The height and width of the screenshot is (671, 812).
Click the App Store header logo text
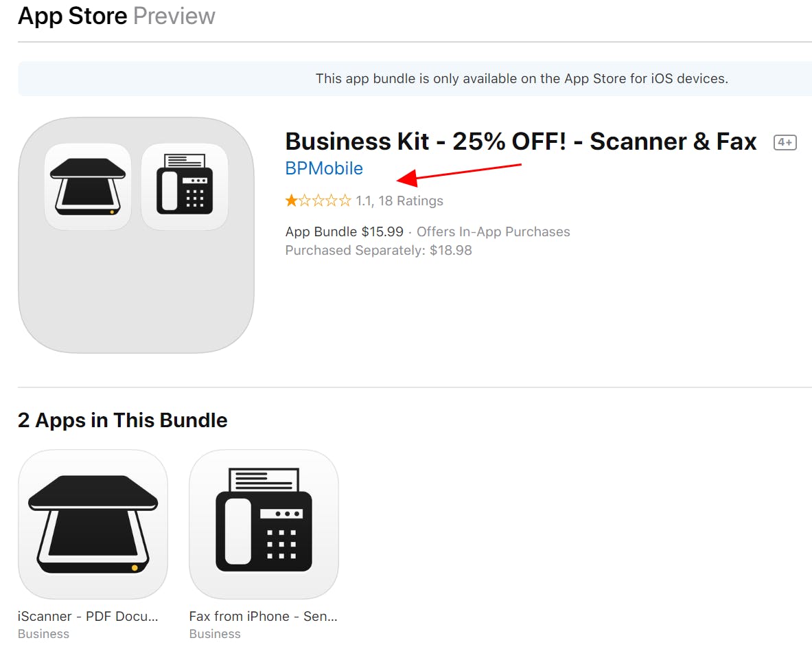(x=72, y=16)
